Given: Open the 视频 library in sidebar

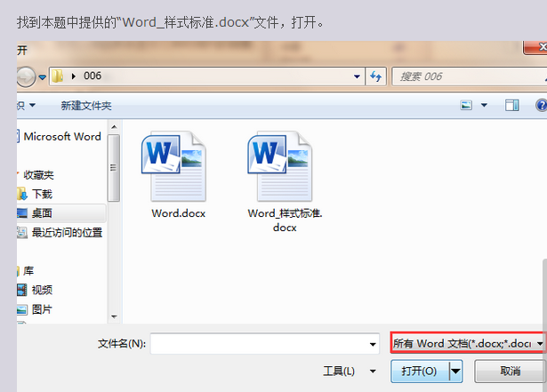Looking at the screenshot, I should (42, 290).
